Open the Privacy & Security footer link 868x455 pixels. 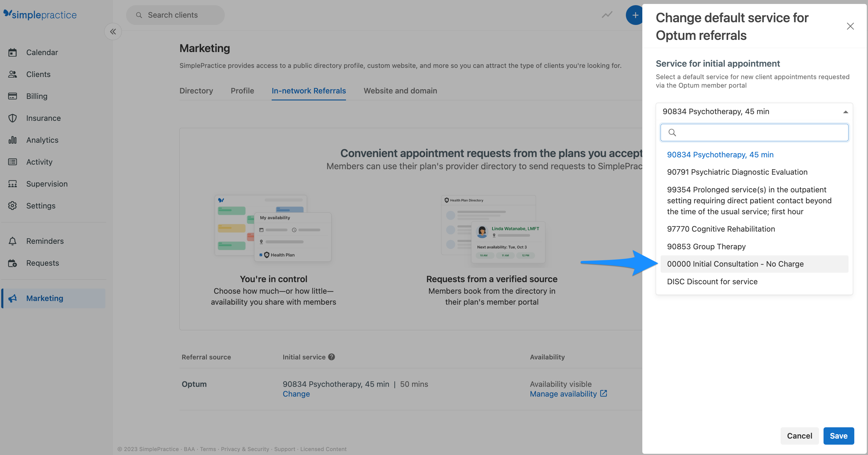tap(245, 449)
